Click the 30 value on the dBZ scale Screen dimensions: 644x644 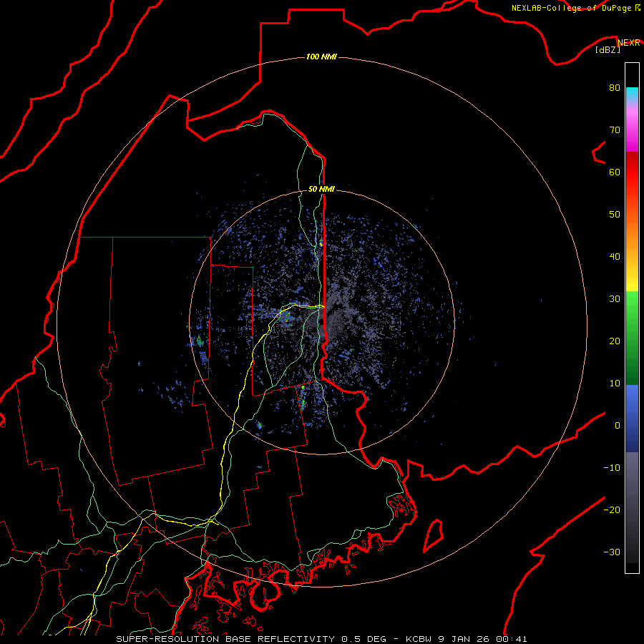(615, 298)
